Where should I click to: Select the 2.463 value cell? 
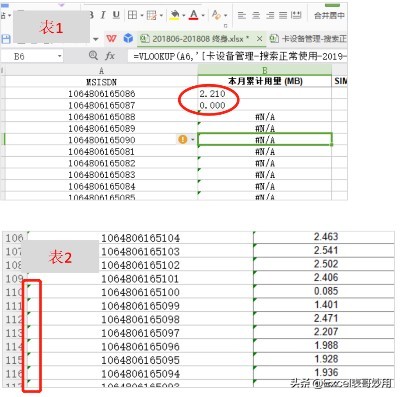click(324, 237)
